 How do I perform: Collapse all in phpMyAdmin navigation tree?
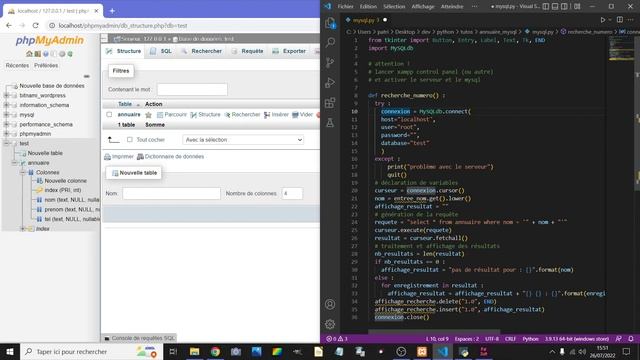click(x=87, y=76)
